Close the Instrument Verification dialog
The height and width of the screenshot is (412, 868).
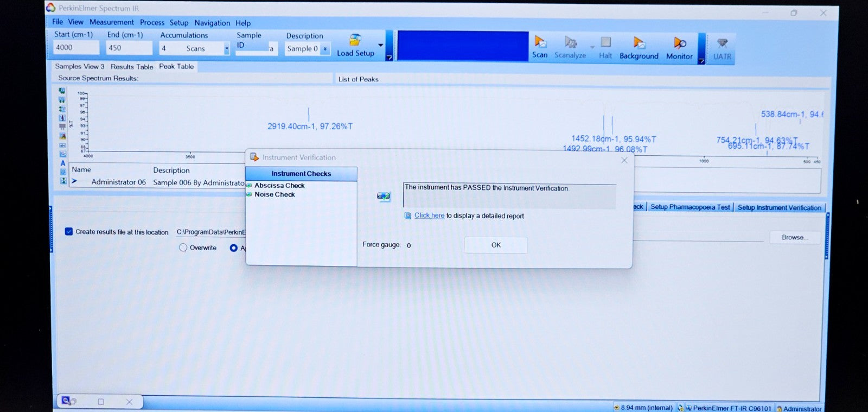(x=624, y=160)
